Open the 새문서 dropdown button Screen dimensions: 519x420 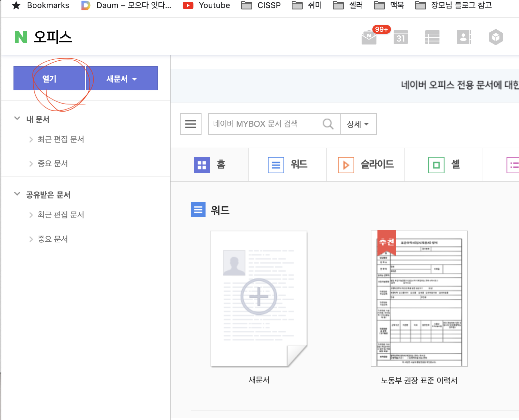(x=122, y=79)
